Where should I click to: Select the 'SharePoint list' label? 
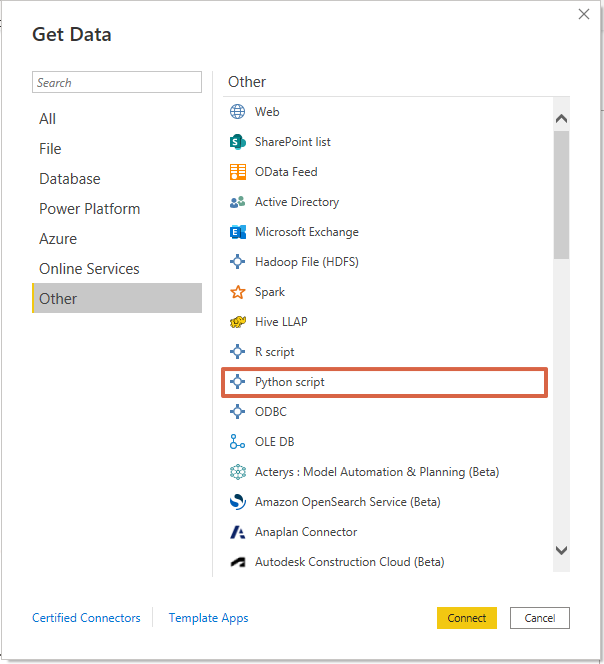tap(293, 142)
